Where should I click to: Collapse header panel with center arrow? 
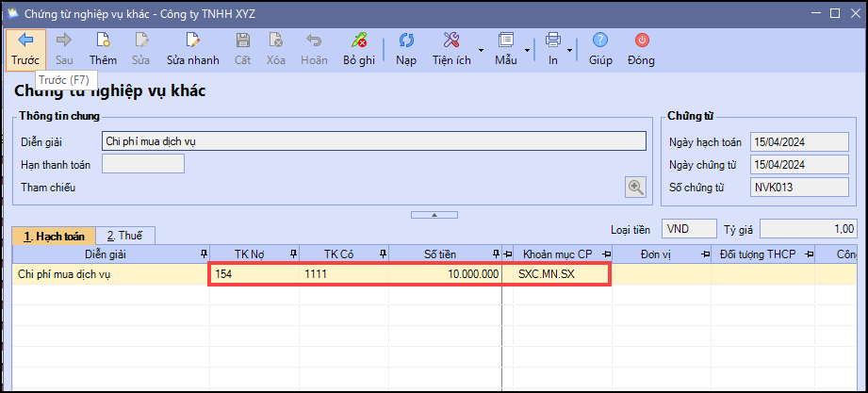pos(434,215)
